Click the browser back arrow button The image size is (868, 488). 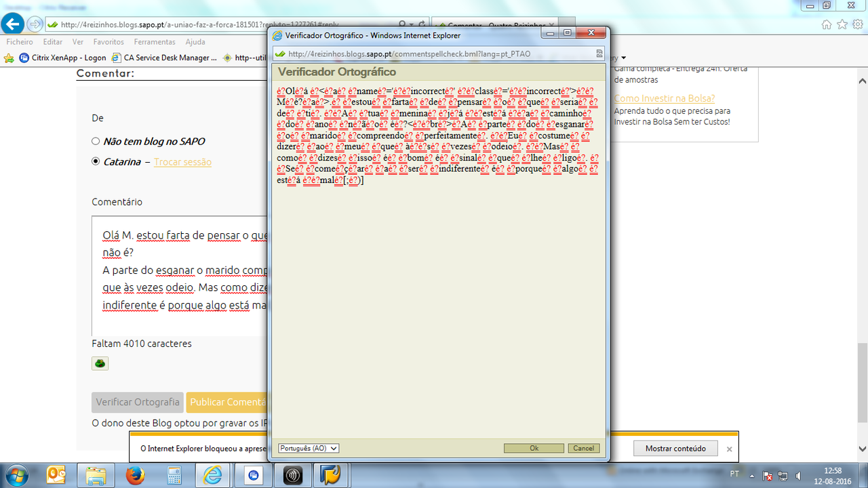tap(12, 24)
